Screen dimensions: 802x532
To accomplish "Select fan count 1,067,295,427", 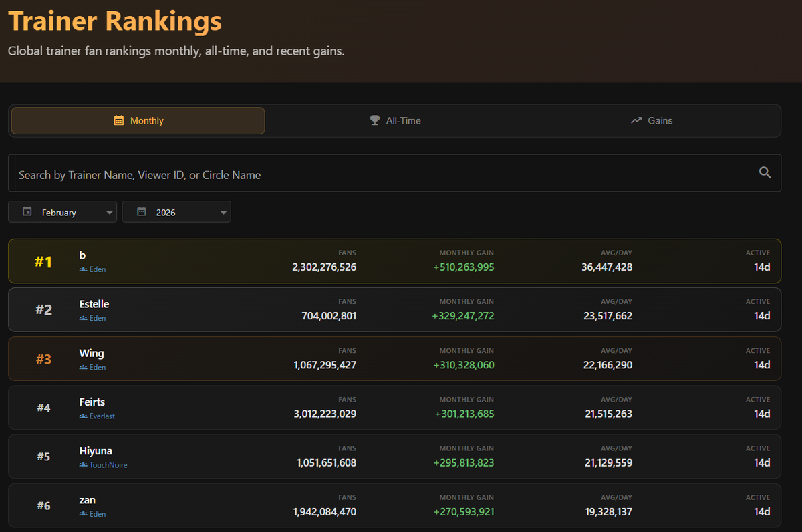I will pyautogui.click(x=325, y=365).
